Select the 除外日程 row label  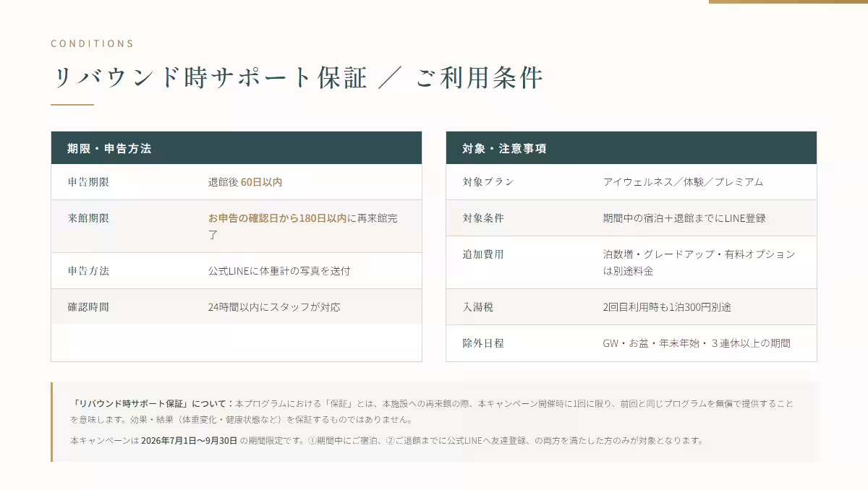483,343
